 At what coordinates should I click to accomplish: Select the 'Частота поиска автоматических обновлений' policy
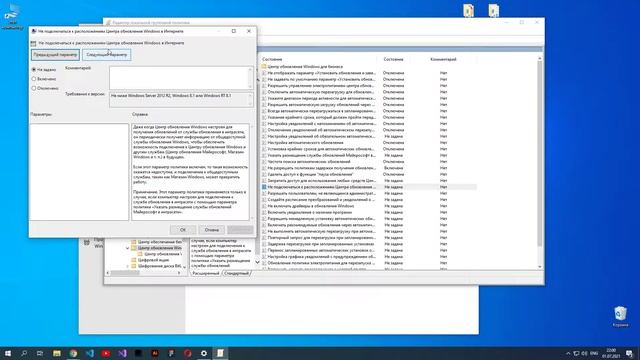[x=309, y=162]
